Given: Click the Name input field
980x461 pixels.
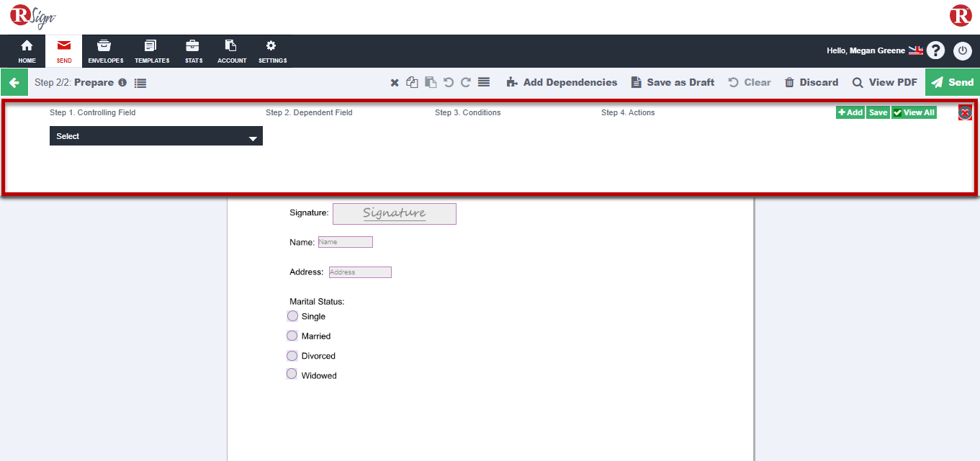Looking at the screenshot, I should coord(346,242).
